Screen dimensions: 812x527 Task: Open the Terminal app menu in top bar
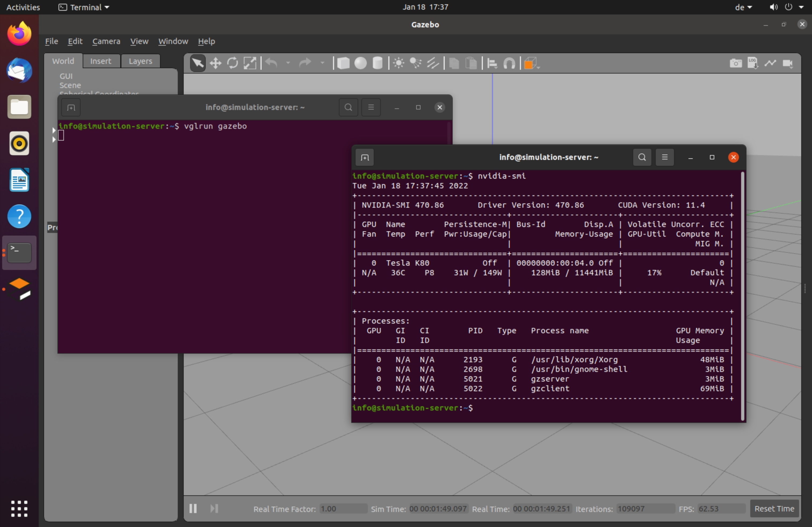pyautogui.click(x=84, y=7)
